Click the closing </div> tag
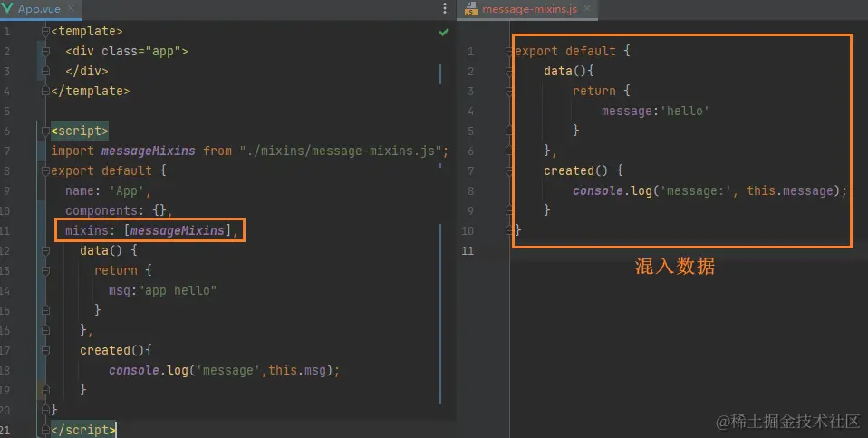 87,72
